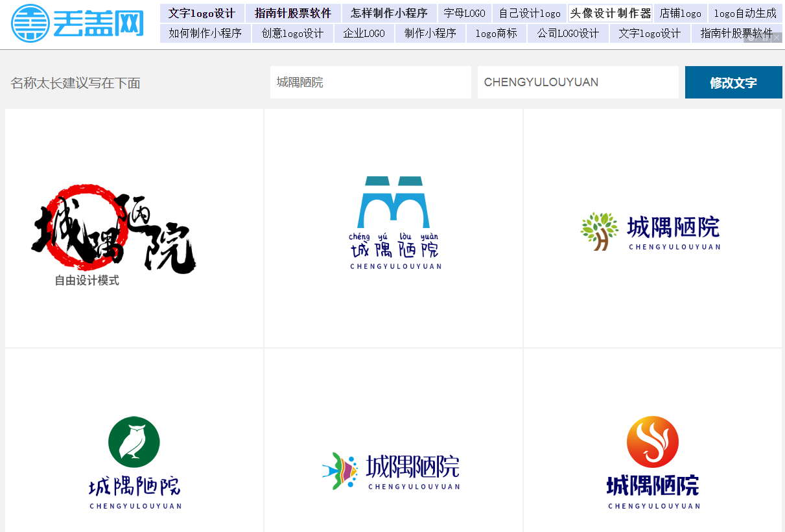The width and height of the screenshot is (785, 532).
Task: Click the 城隅陋院 name input field
Action: pos(370,82)
